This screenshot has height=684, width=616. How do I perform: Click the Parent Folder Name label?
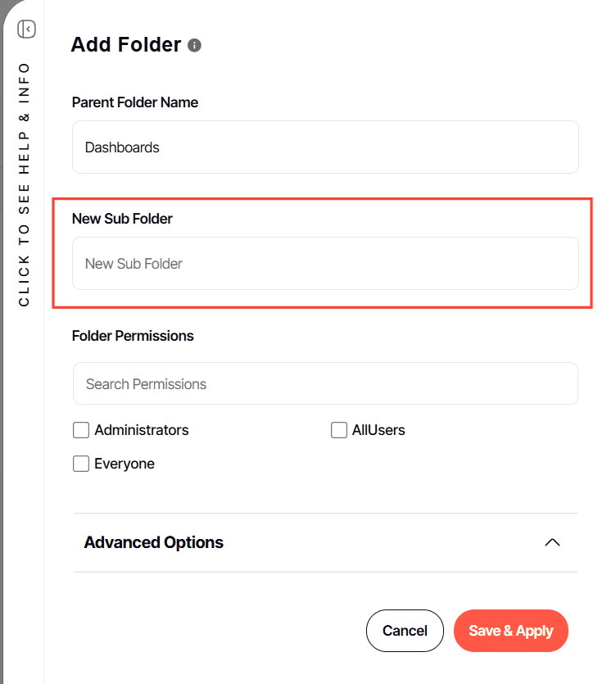pyautogui.click(x=135, y=102)
